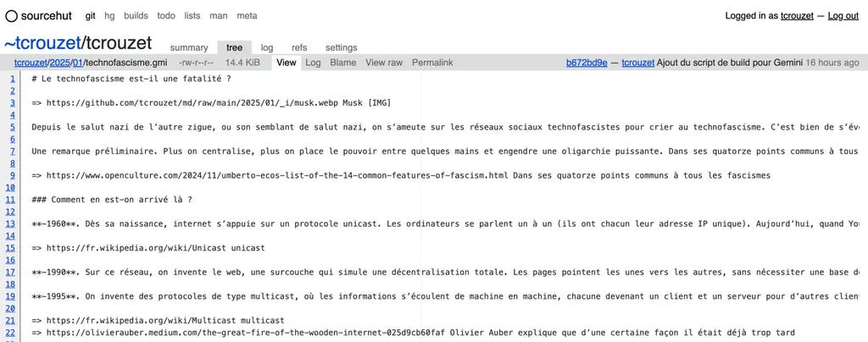The image size is (868, 342).
Task: Jump to line number 15
Action: point(10,248)
